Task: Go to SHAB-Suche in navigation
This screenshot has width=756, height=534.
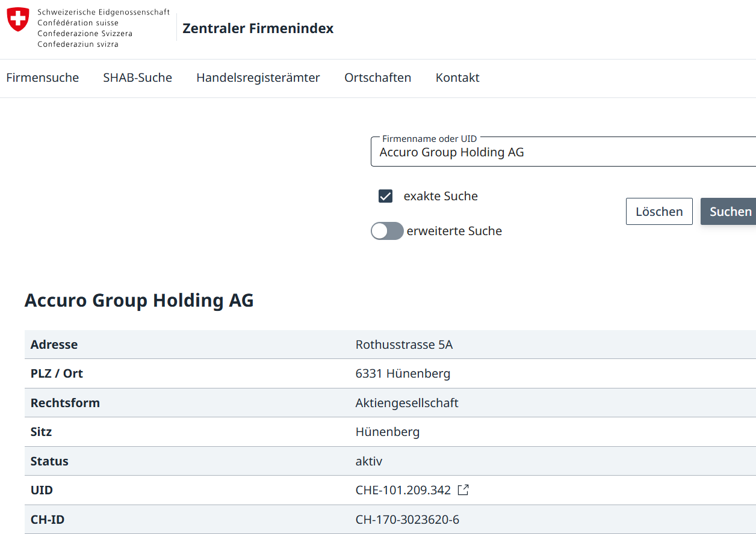Action: pos(137,78)
